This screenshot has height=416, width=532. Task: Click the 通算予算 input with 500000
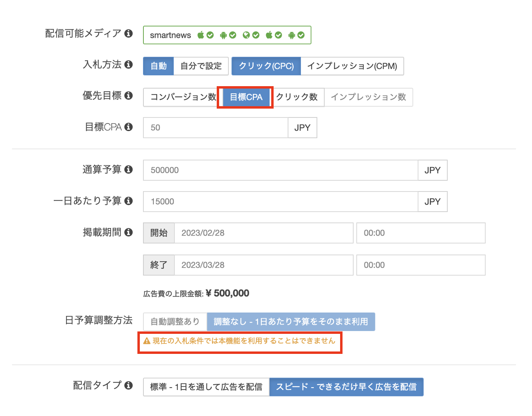(280, 170)
